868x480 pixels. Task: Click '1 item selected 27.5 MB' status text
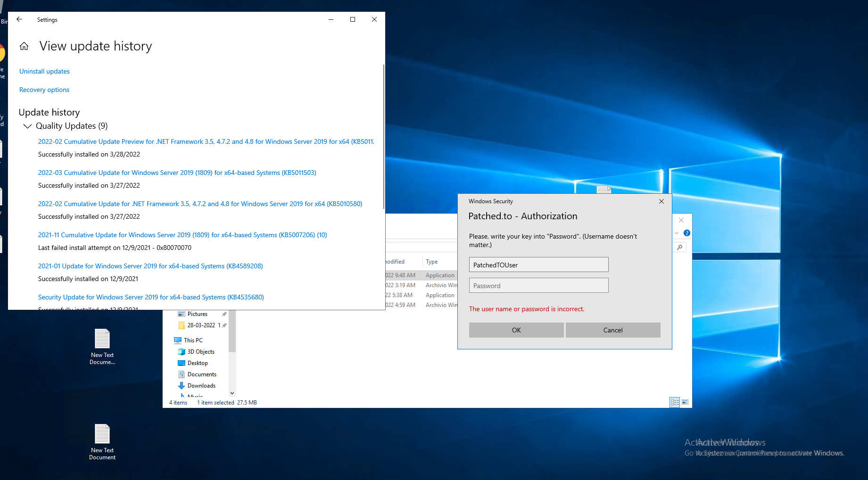[x=227, y=403]
